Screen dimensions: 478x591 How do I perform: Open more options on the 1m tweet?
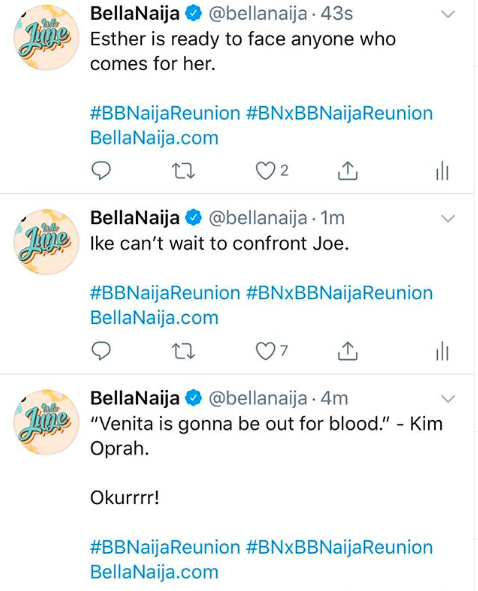(x=448, y=219)
